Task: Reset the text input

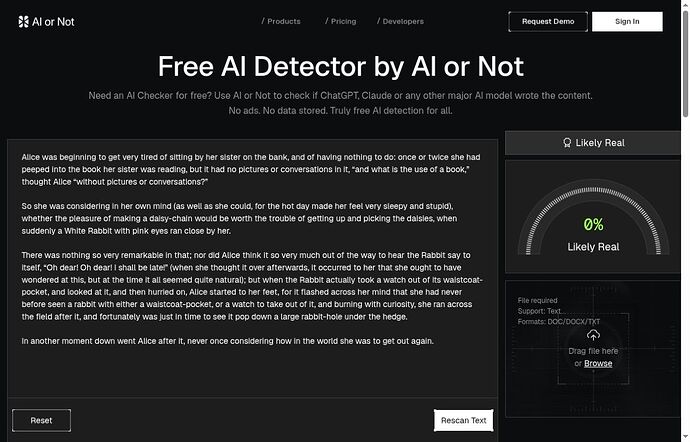Action: tap(41, 420)
